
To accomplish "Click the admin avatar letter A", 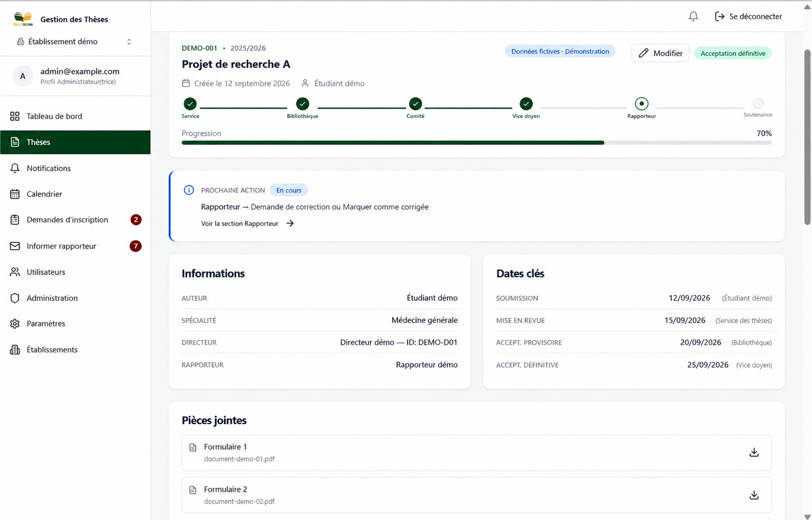I will coord(23,76).
